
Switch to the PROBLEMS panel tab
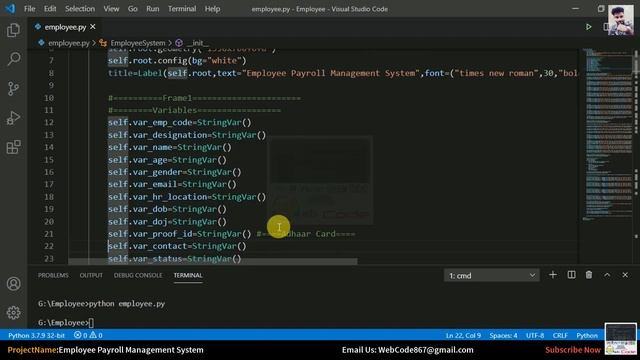tap(53, 276)
